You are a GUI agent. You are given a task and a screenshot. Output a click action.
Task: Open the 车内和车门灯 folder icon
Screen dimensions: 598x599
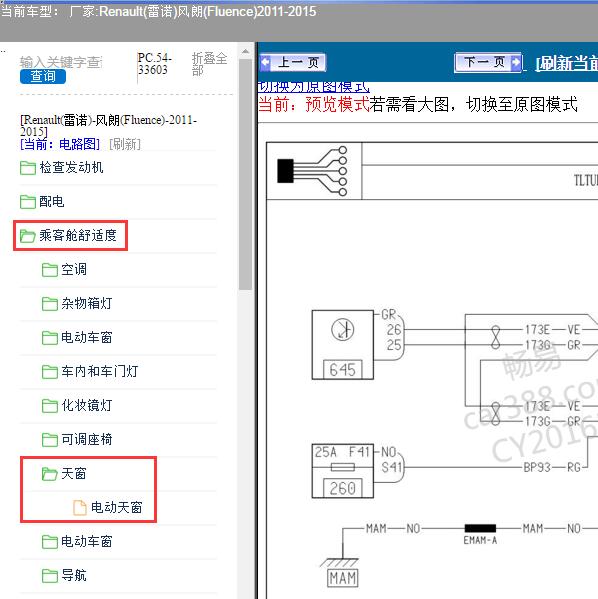50,372
